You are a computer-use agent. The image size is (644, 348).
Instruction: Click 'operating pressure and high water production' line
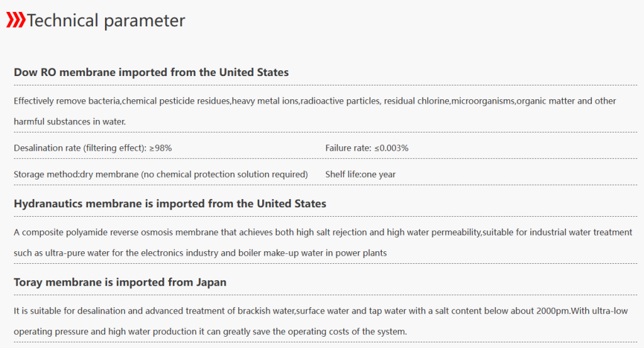[210, 332]
